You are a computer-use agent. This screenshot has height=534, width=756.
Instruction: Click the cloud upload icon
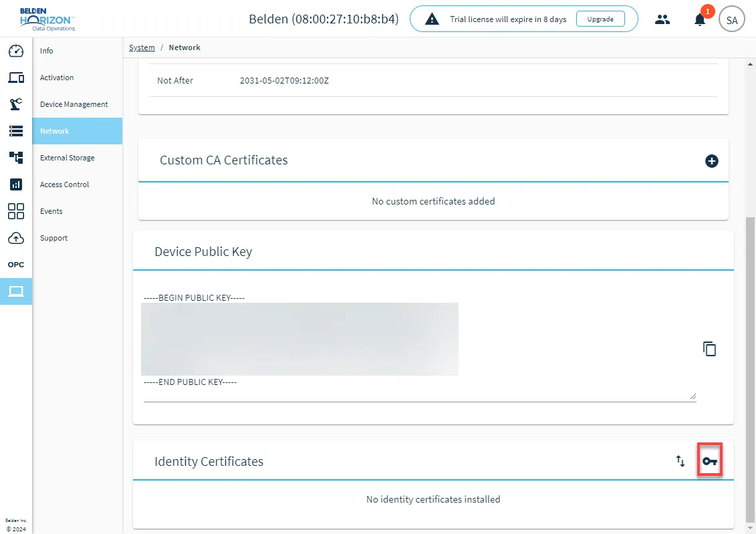[x=16, y=238]
